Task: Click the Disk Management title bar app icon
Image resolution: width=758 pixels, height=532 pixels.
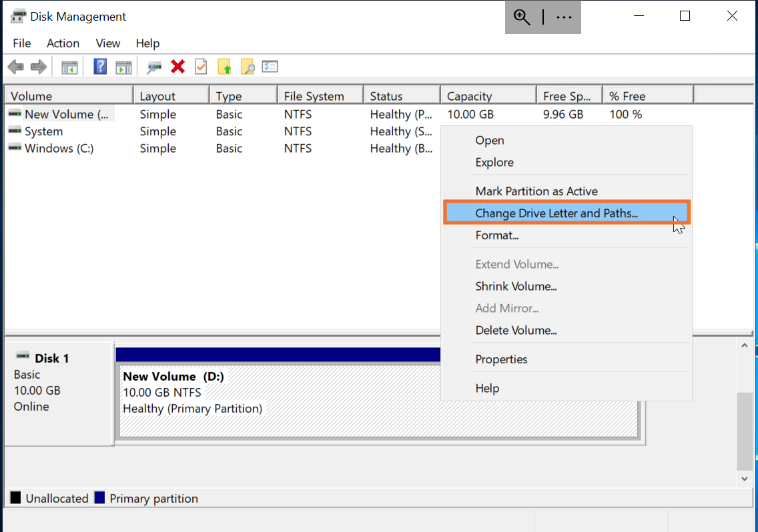Action: coord(19,17)
